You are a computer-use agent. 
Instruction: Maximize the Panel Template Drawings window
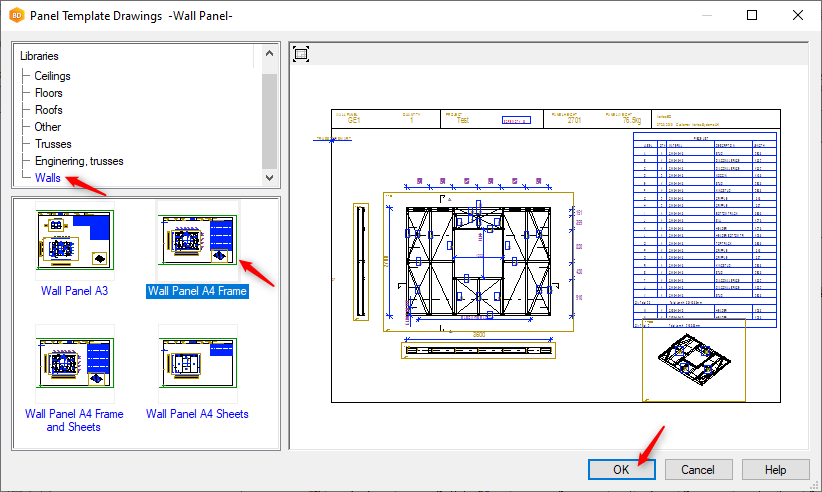pyautogui.click(x=751, y=16)
